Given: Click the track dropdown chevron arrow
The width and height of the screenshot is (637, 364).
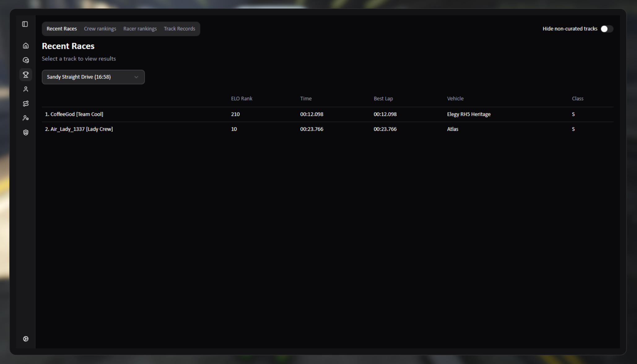Looking at the screenshot, I should pos(136,77).
